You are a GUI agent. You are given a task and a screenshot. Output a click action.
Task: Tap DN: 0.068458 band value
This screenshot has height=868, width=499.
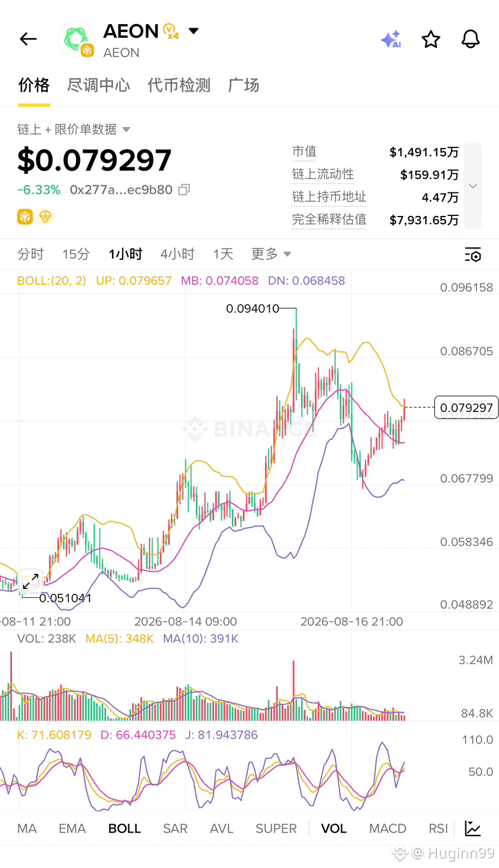(x=306, y=281)
